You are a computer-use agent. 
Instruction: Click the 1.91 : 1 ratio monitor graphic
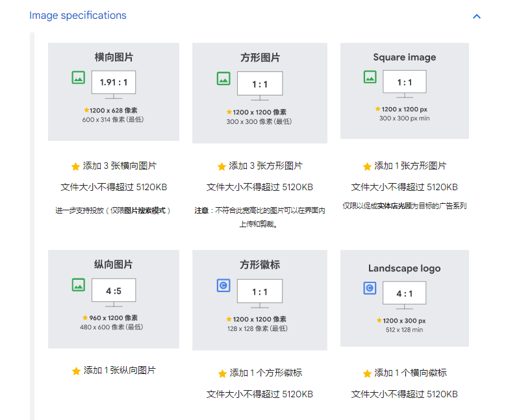click(114, 83)
